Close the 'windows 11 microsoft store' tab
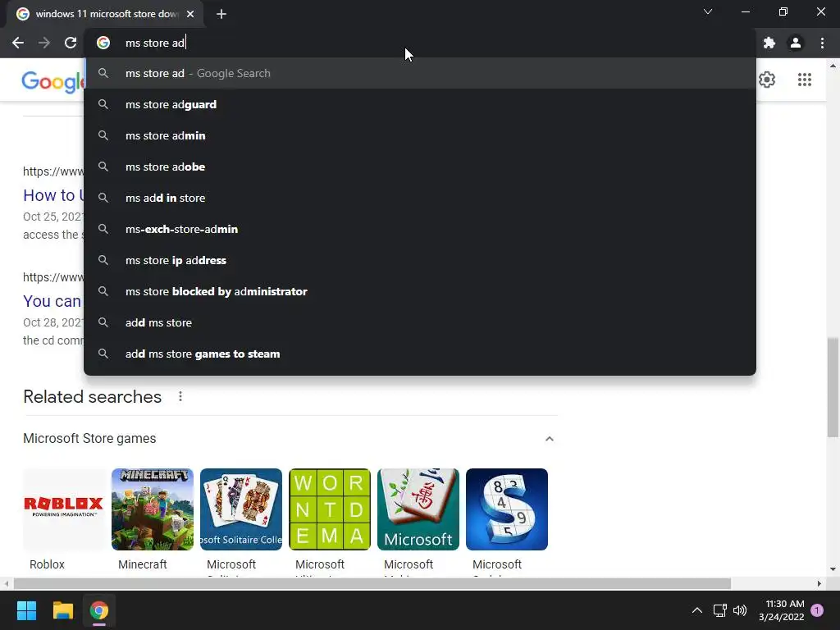Viewport: 840px width, 630px height. point(190,14)
